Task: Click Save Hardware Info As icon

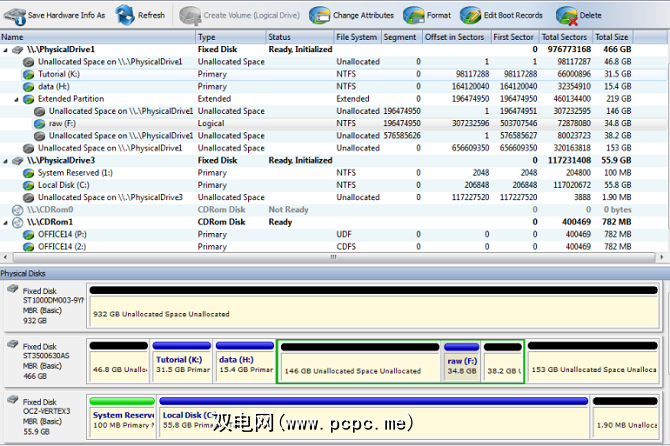Action: coord(14,15)
